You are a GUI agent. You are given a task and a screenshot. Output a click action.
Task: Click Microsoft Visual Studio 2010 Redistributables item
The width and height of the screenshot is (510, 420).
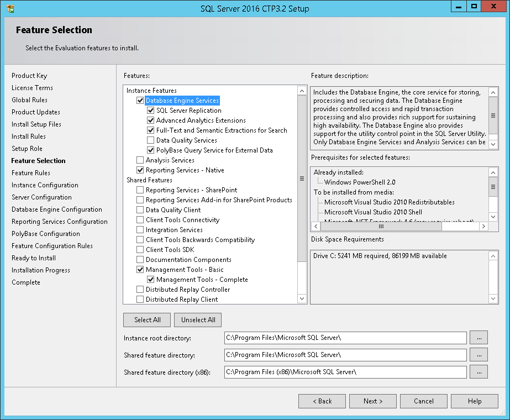(390, 202)
